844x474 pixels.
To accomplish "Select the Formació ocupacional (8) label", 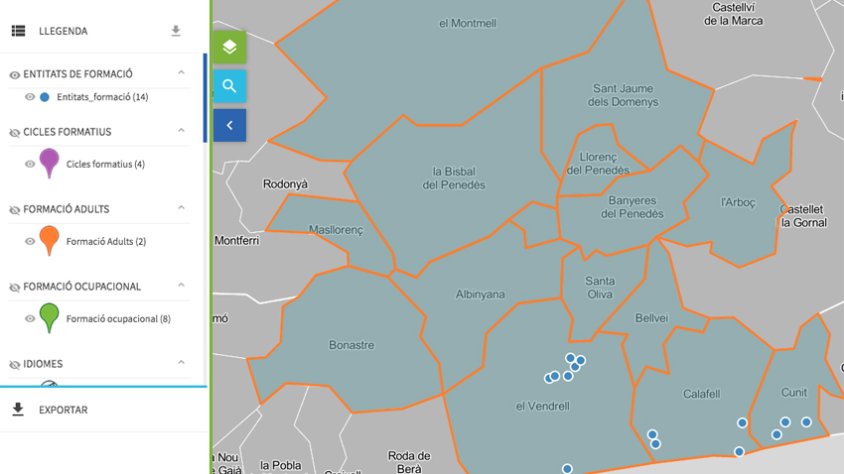I will 118,319.
